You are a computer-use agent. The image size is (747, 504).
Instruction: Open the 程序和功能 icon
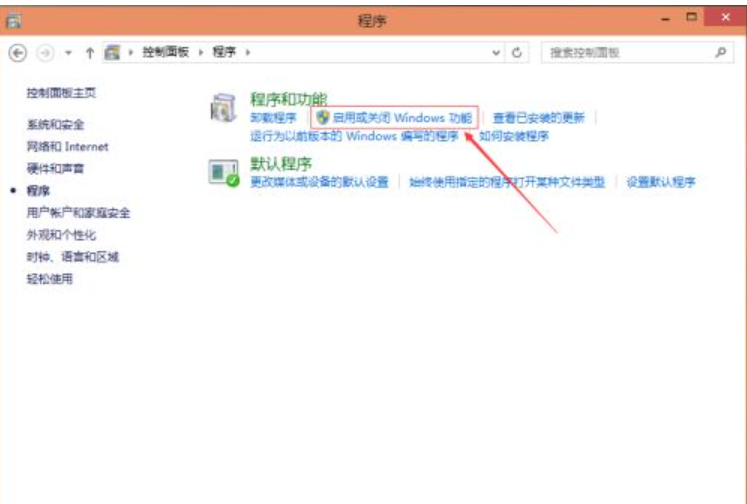pyautogui.click(x=223, y=108)
